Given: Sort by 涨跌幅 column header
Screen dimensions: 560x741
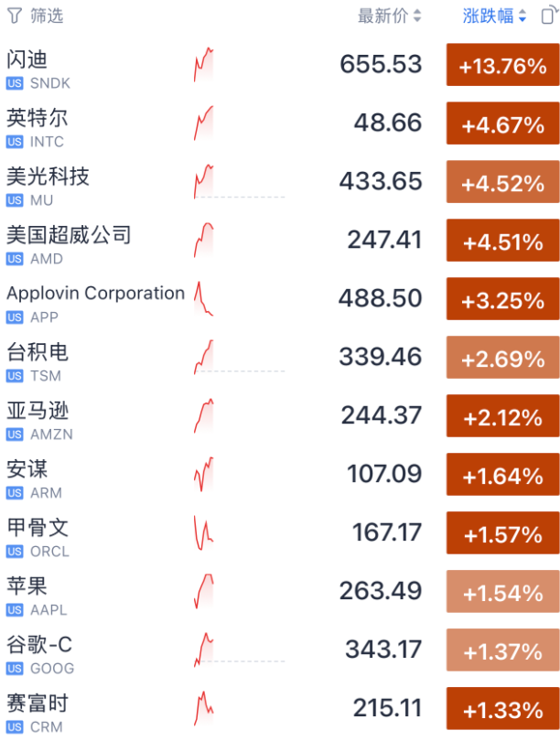Looking at the screenshot, I should coord(495,16).
